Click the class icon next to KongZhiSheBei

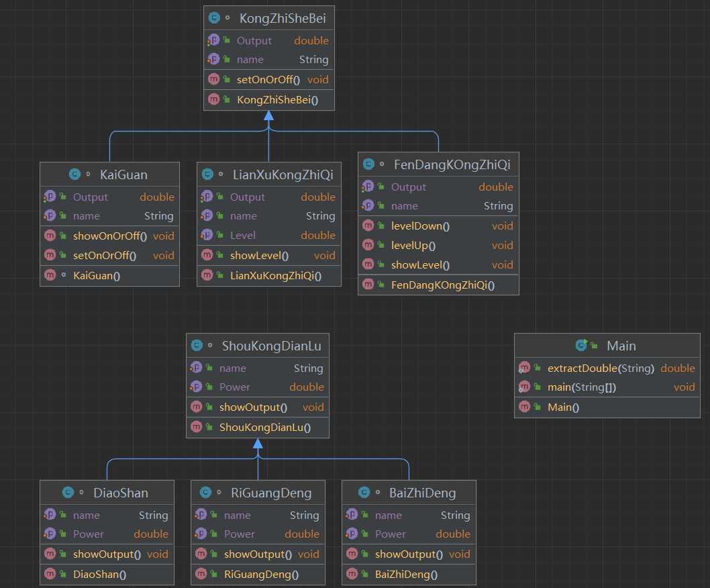click(x=214, y=17)
